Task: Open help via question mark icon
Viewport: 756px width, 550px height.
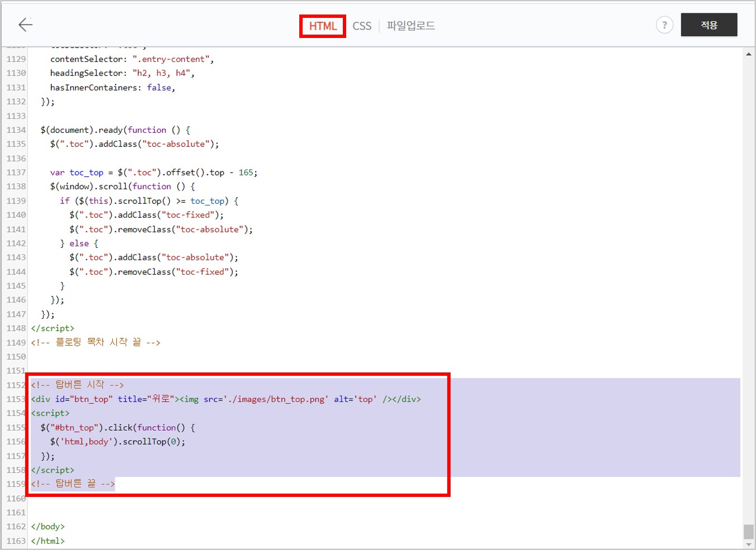Action: [664, 25]
